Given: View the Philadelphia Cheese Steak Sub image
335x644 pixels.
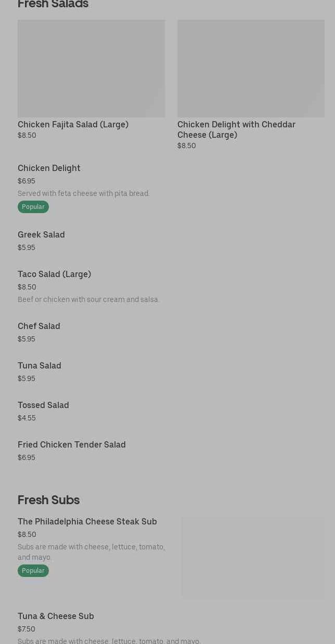Looking at the screenshot, I should 253,557.
